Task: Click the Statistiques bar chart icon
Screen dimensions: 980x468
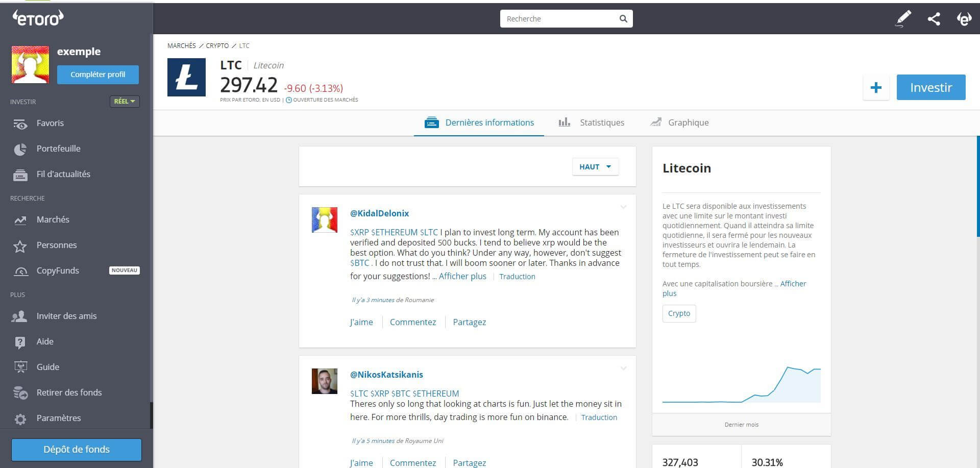Action: pyautogui.click(x=564, y=122)
